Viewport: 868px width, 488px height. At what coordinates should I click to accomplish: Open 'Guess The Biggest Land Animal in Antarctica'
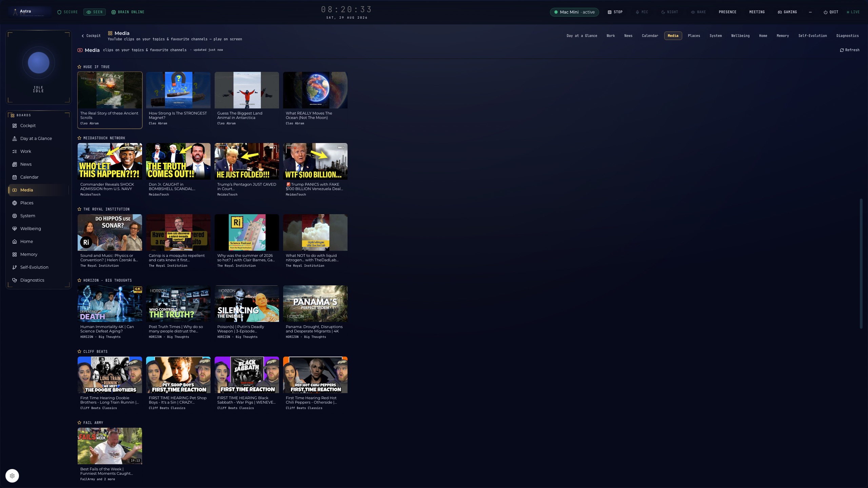point(247,100)
